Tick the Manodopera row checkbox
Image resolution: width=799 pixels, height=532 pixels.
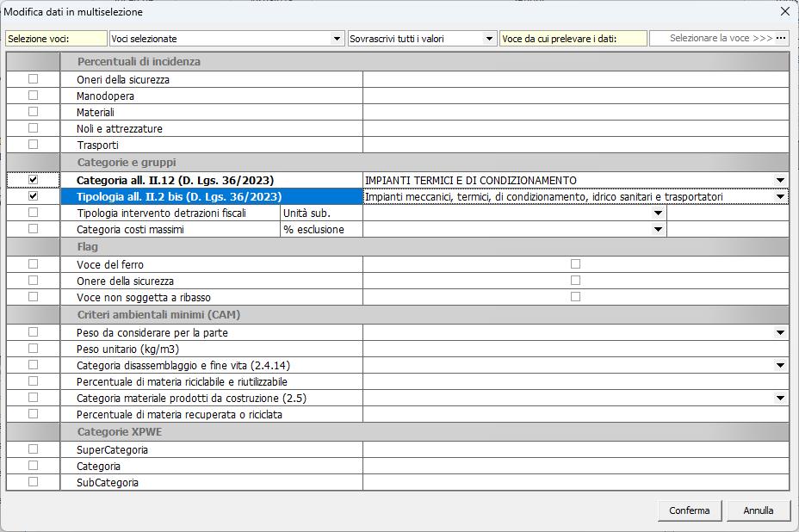tap(34, 96)
